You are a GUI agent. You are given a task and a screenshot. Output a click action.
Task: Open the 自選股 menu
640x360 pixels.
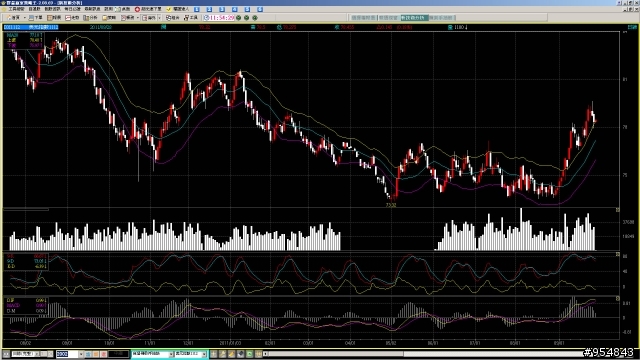[34, 9]
